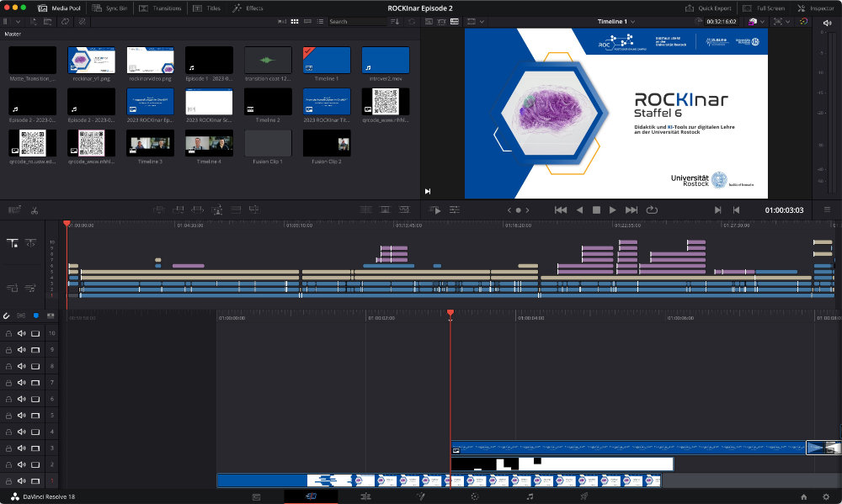The image size is (842, 504).
Task: Open the Media Pool tab
Action: 59,8
